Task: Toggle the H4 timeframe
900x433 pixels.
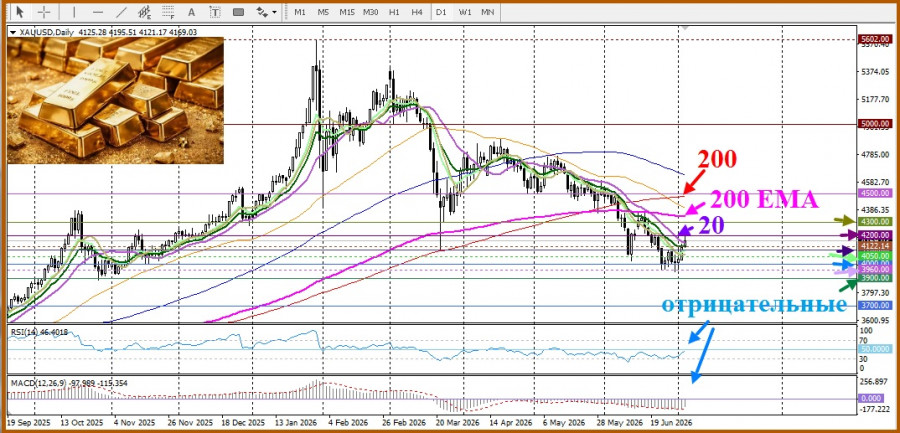Action: coord(417,11)
